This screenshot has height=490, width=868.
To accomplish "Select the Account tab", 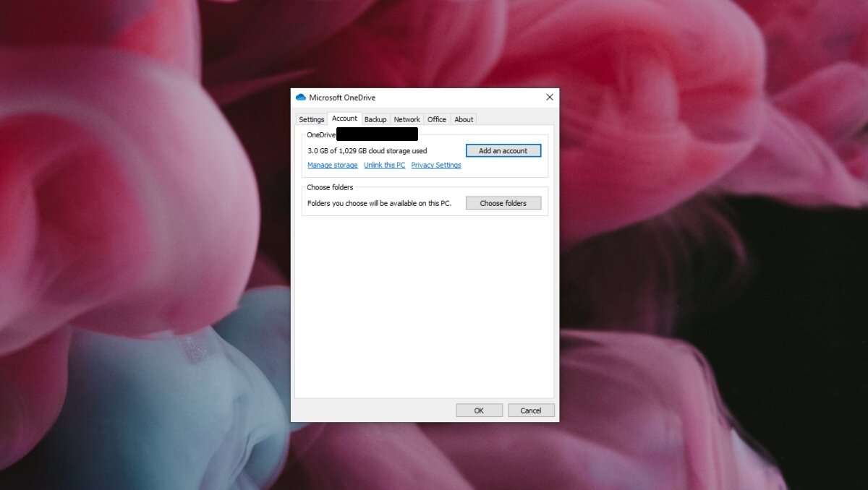I will [344, 119].
